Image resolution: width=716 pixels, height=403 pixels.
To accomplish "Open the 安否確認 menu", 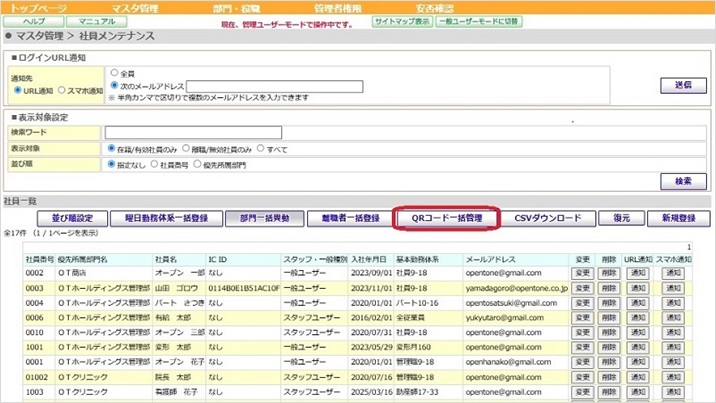I will [x=435, y=8].
